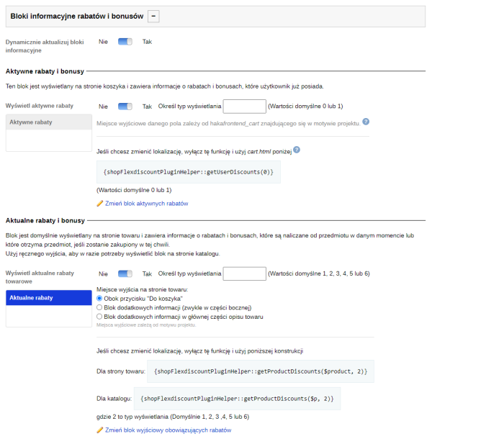Click display type input for current product discounts
This screenshot has height=439, width=504.
tap(244, 274)
